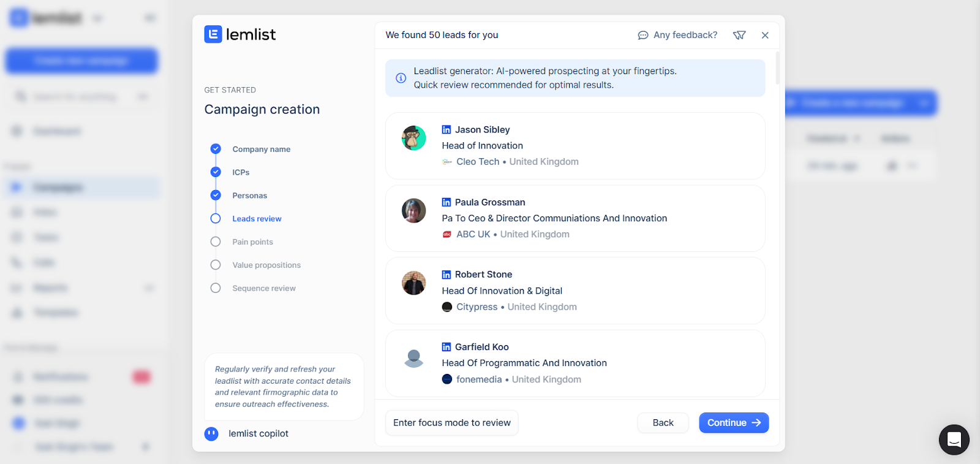Close the lead generator dialog
The image size is (980, 464).
click(765, 36)
